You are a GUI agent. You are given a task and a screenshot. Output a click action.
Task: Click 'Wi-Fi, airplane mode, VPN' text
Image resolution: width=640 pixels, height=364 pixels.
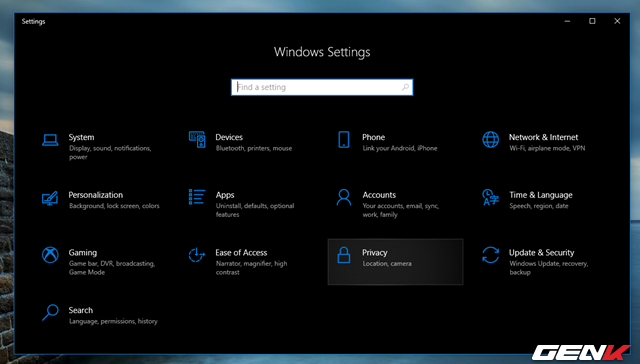coord(547,148)
